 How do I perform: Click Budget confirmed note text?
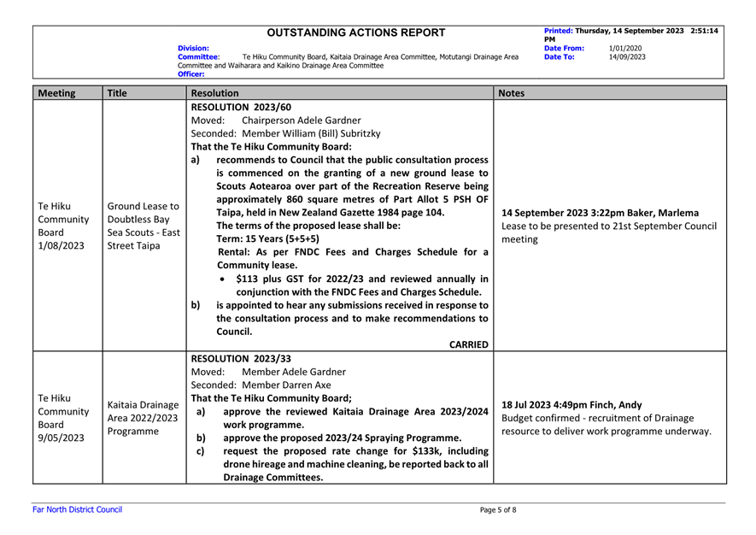pos(606,425)
